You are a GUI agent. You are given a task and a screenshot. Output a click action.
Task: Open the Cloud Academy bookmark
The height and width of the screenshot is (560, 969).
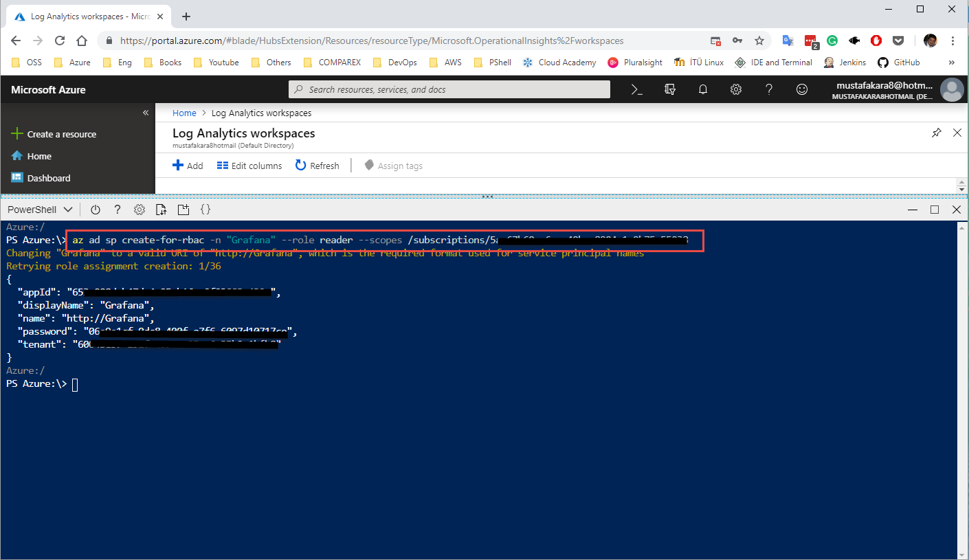tap(559, 62)
